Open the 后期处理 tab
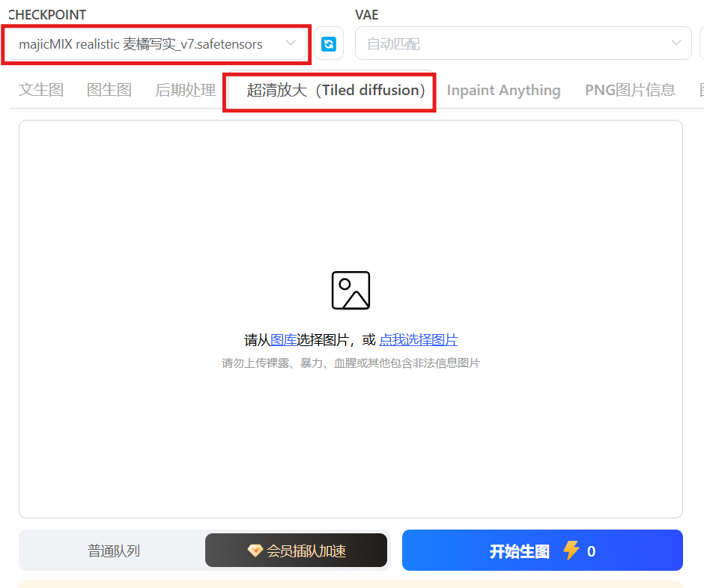The height and width of the screenshot is (588, 704). click(186, 90)
